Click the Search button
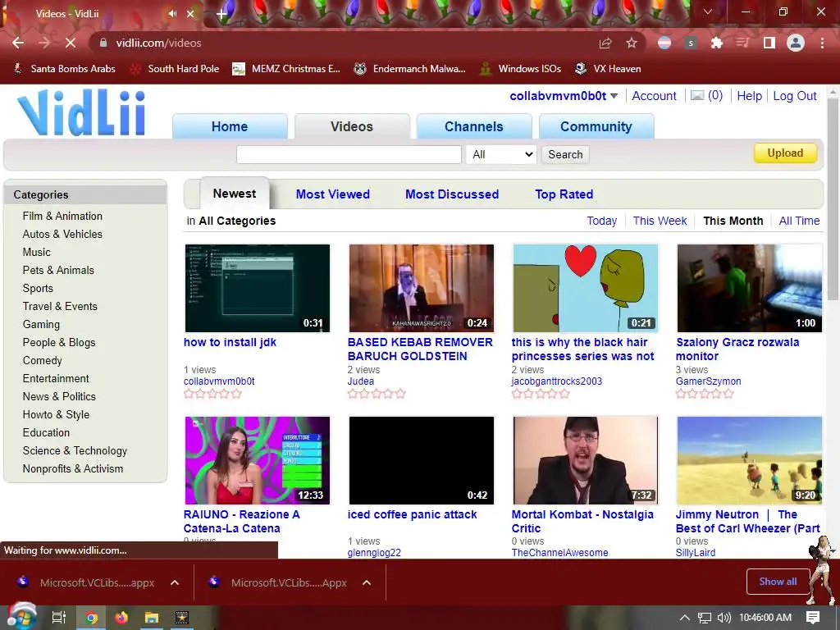 tap(565, 154)
